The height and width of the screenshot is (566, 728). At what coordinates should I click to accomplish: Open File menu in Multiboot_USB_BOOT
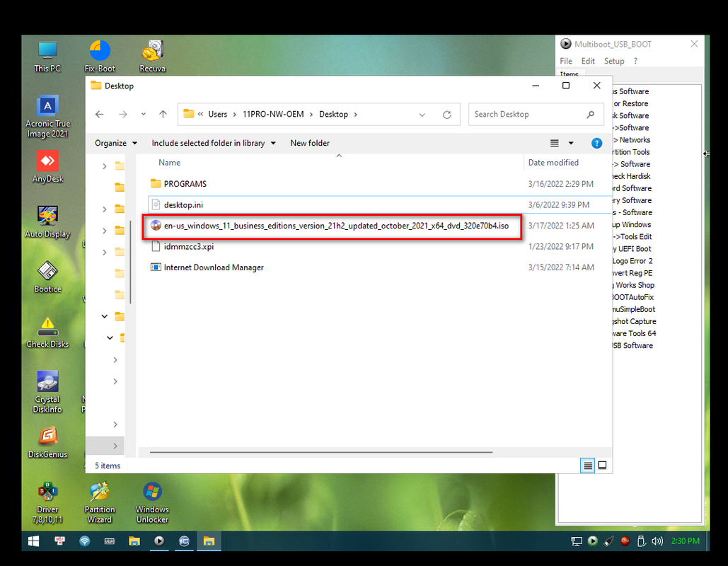point(565,61)
